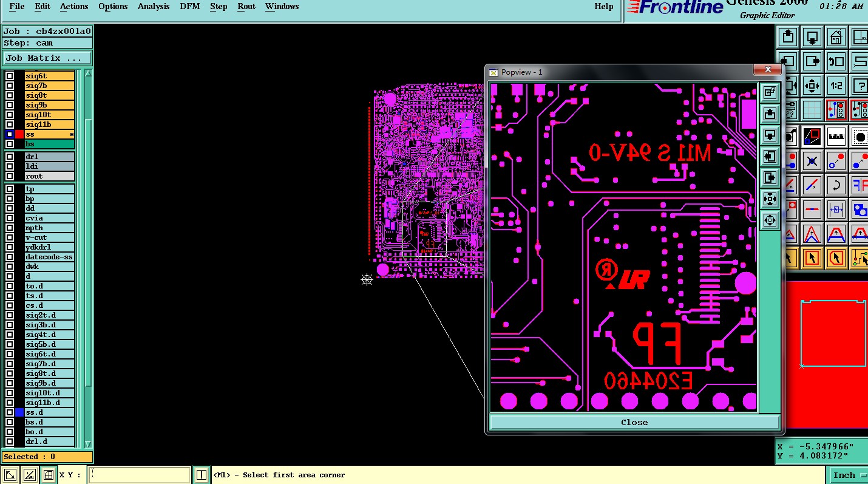
Task: Click Close button in Popview window
Action: pyautogui.click(x=634, y=422)
